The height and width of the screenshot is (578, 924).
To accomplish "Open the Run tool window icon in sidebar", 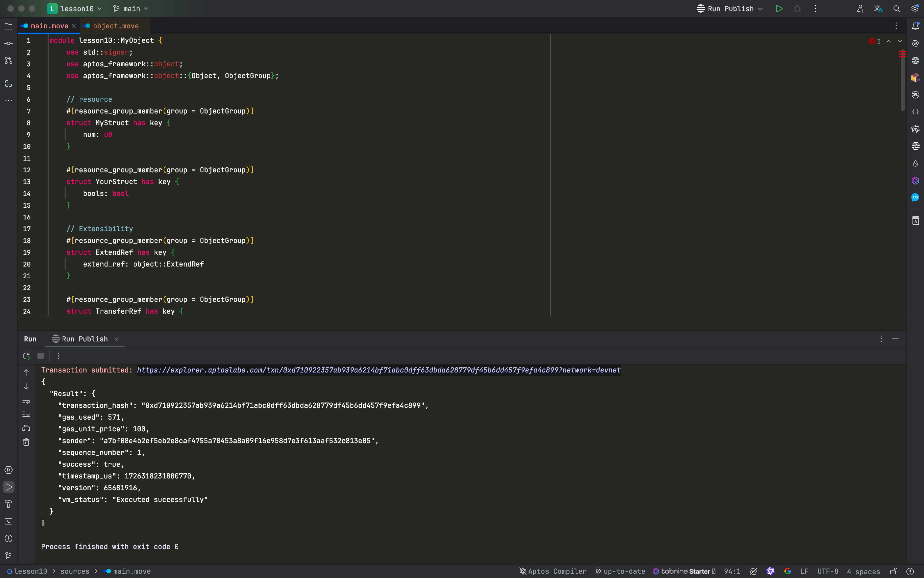I will (8, 487).
